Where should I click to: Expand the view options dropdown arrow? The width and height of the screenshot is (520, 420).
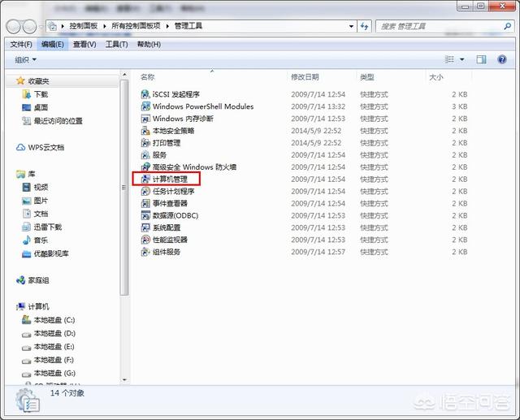click(462, 59)
